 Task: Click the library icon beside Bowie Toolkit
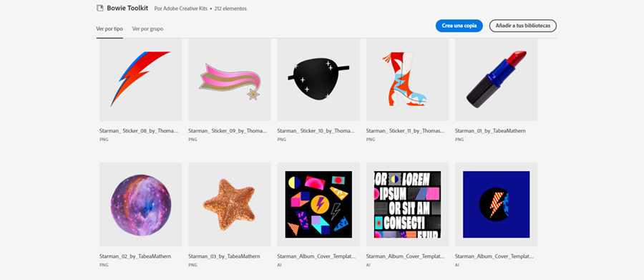(99, 8)
